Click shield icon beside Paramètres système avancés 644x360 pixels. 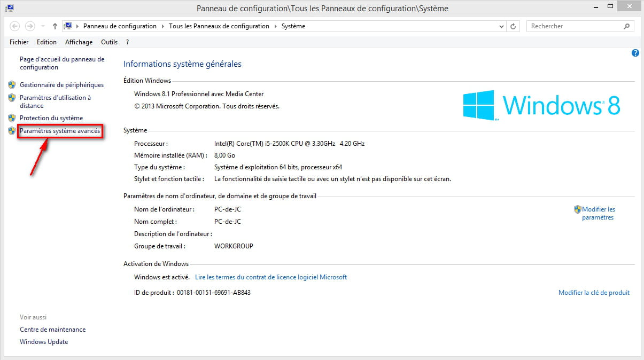click(x=12, y=131)
